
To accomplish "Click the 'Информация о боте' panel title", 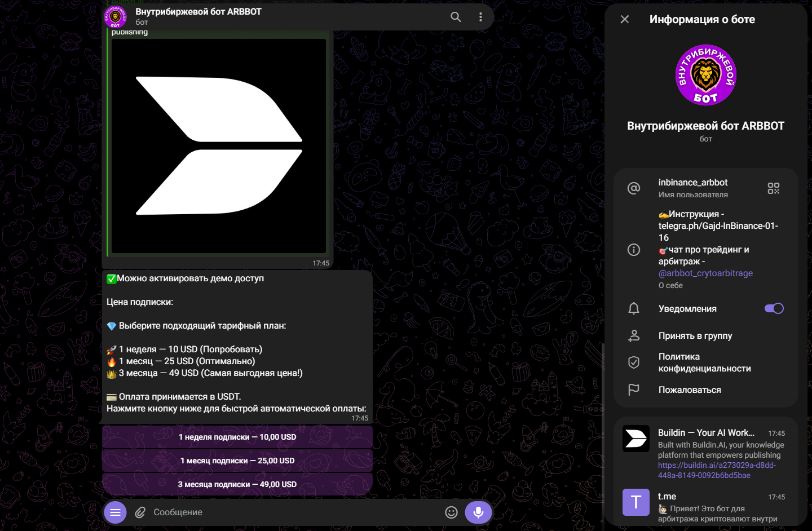I will coord(702,19).
